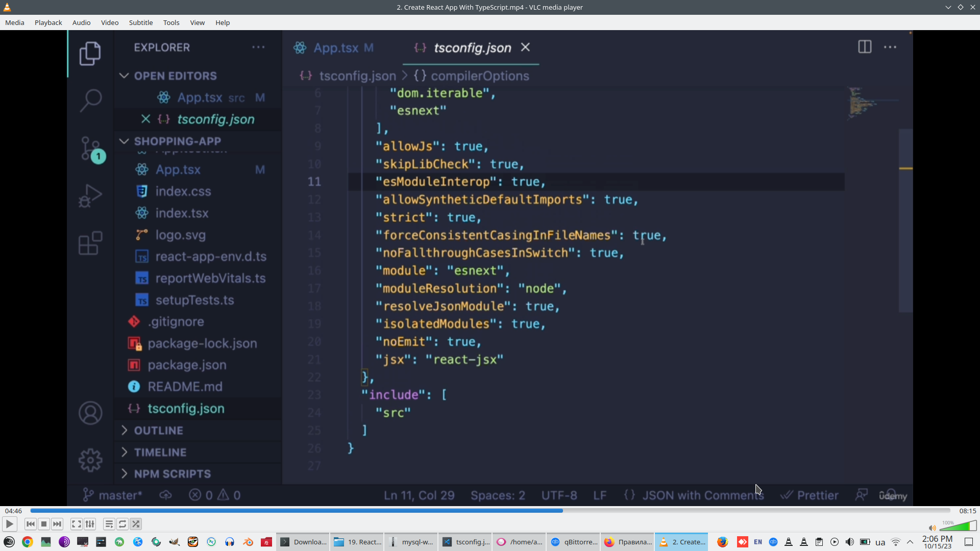This screenshot has width=980, height=551.
Task: Adjust the VLC volume slider
Action: tap(958, 527)
